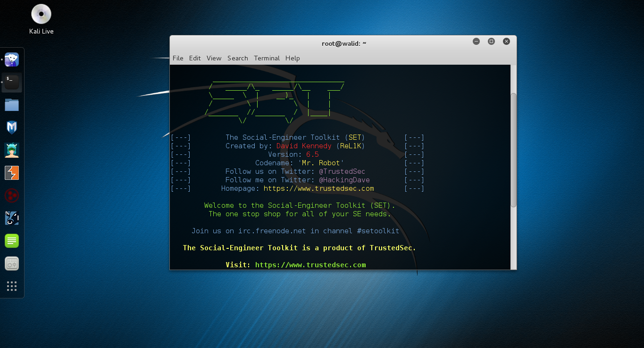Viewport: 644px width, 348px height.
Task: Click the @TrustedSec Twitter handle text
Action: coord(342,171)
